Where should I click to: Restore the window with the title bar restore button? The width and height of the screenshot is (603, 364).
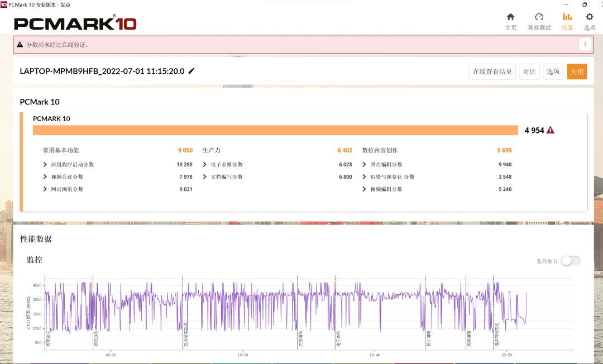(x=585, y=4)
